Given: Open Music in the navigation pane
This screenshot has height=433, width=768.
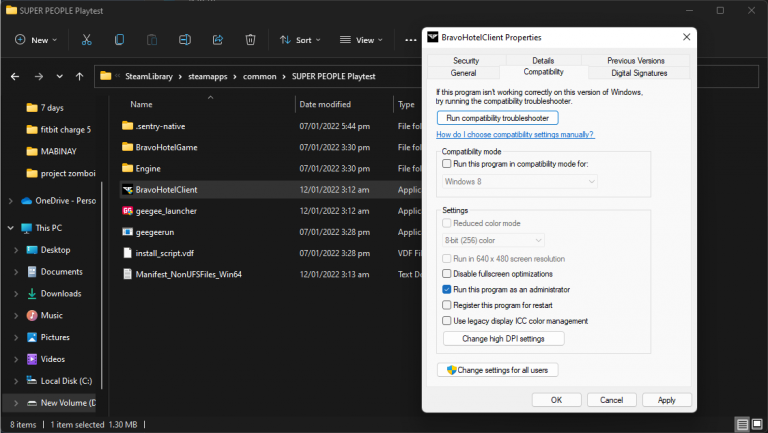Looking at the screenshot, I should pyautogui.click(x=45, y=315).
